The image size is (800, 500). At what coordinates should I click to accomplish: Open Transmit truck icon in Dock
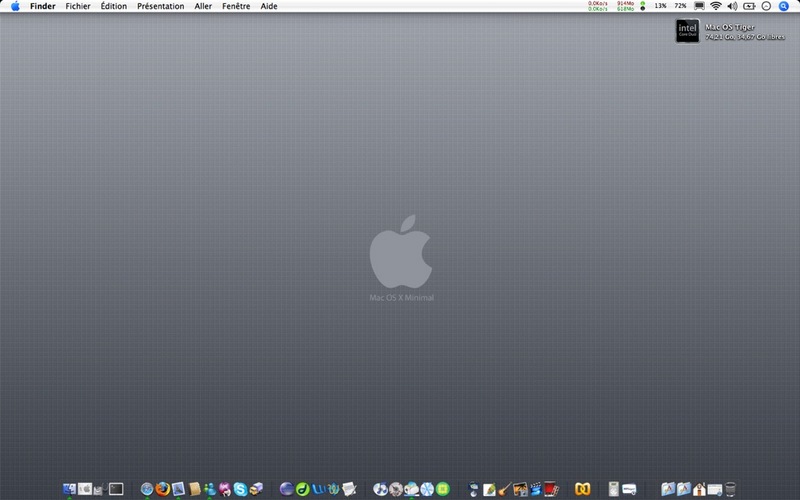coord(256,489)
